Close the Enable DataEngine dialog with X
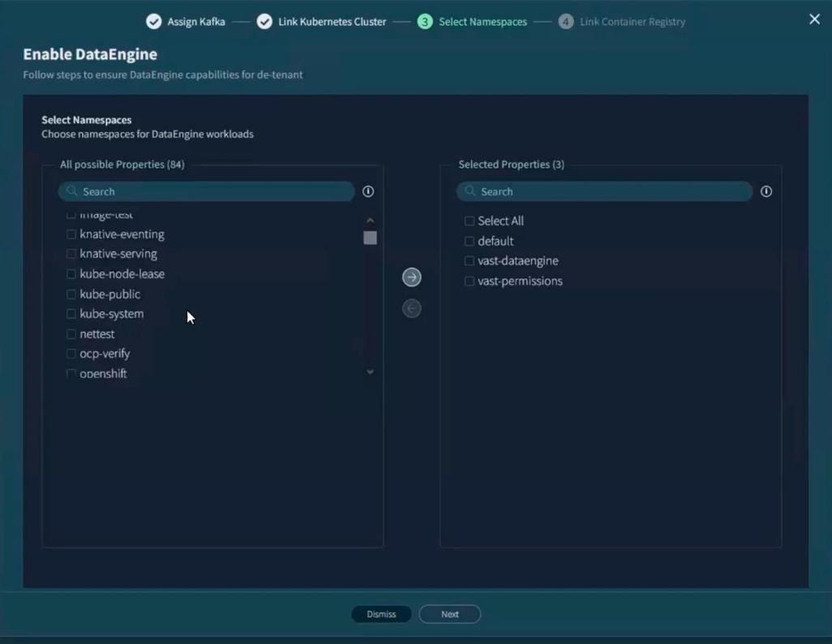The image size is (832, 644). coord(814,19)
